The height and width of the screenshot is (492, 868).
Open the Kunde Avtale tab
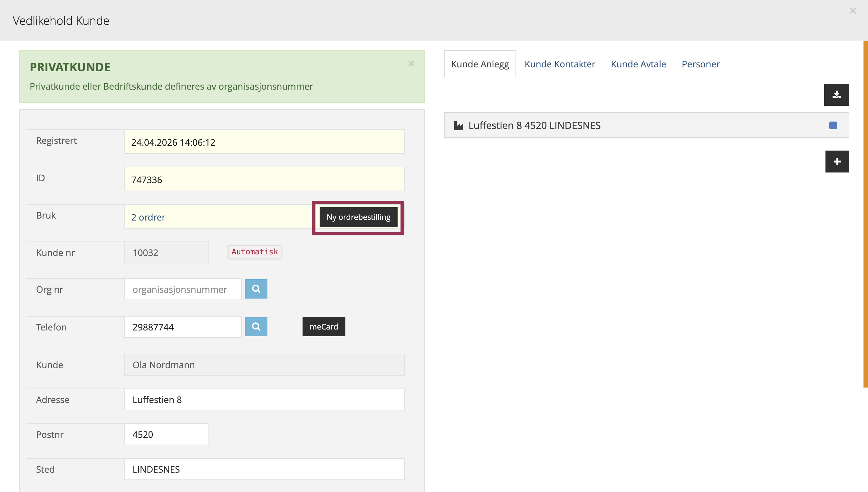coord(638,64)
